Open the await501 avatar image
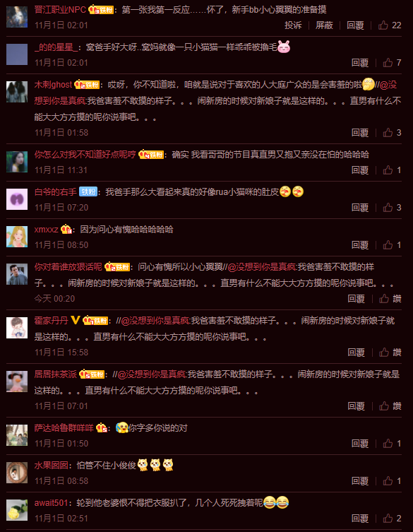Image resolution: width=413 pixels, height=532 pixels. [x=17, y=510]
